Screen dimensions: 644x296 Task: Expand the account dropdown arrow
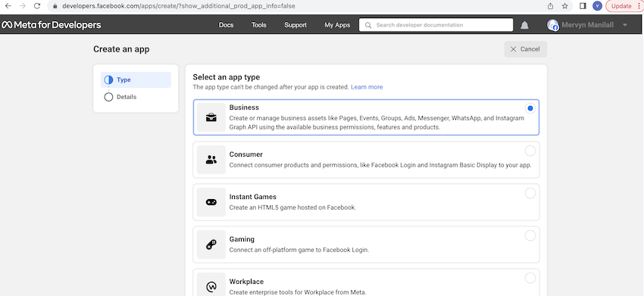click(625, 25)
